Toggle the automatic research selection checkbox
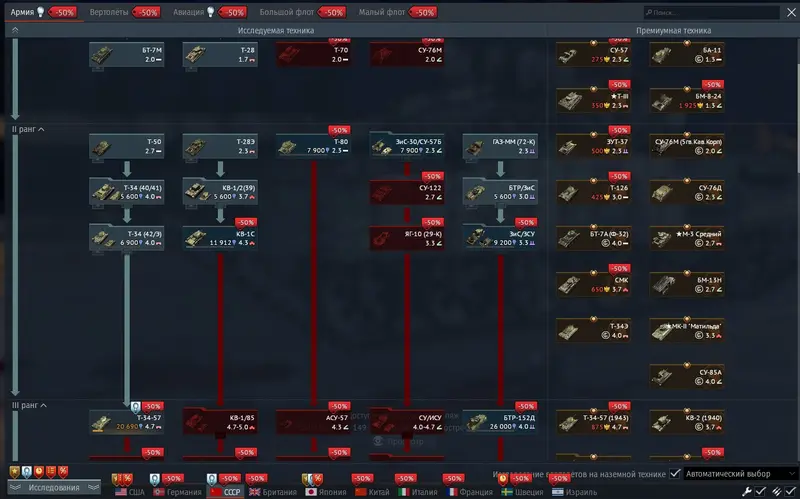The image size is (800, 499). 675,473
